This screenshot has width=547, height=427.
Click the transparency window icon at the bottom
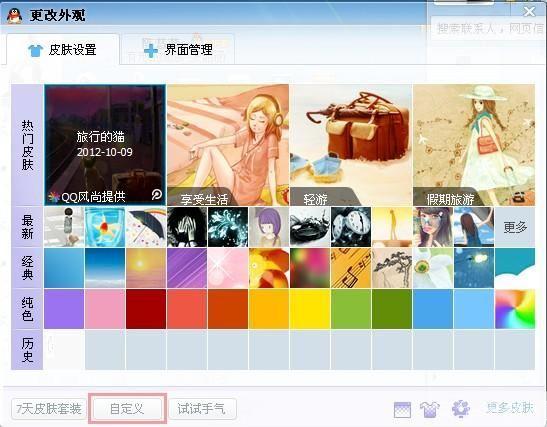[402, 409]
